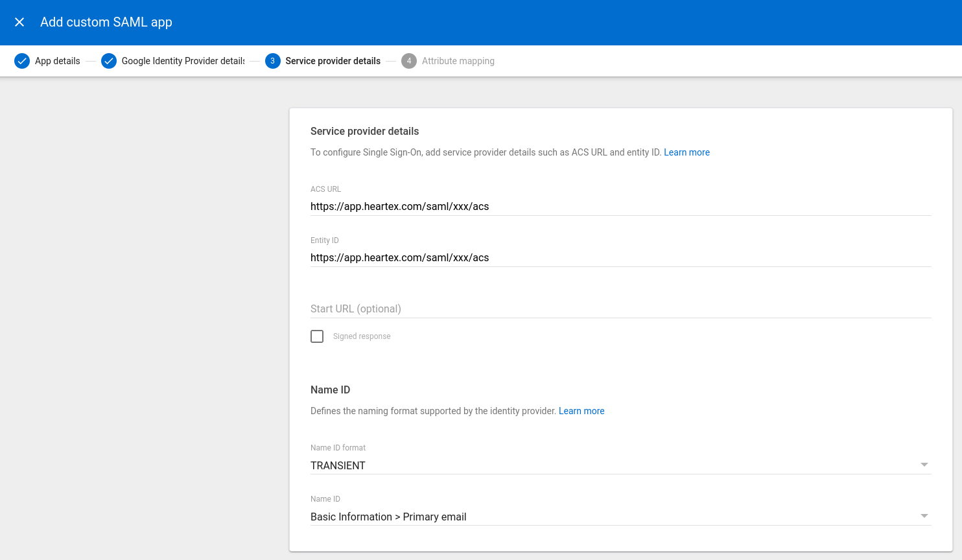Image resolution: width=962 pixels, height=560 pixels.
Task: Open the Name ID format dropdown arrow
Action: click(x=924, y=465)
